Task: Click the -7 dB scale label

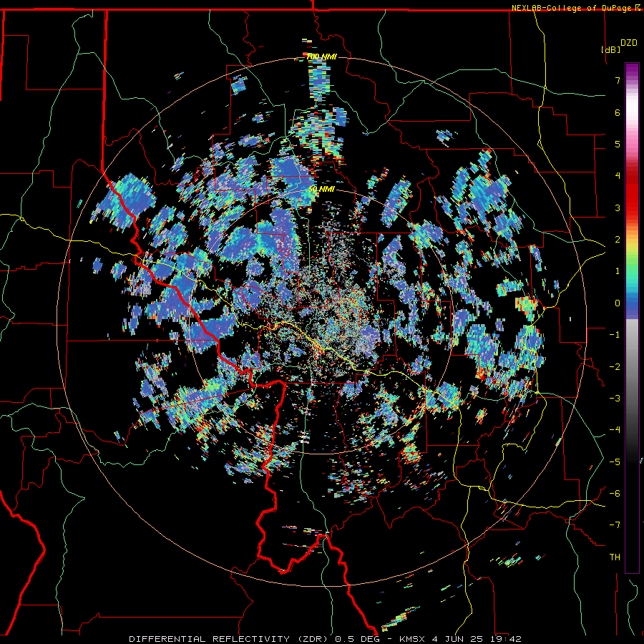Action: [615, 525]
